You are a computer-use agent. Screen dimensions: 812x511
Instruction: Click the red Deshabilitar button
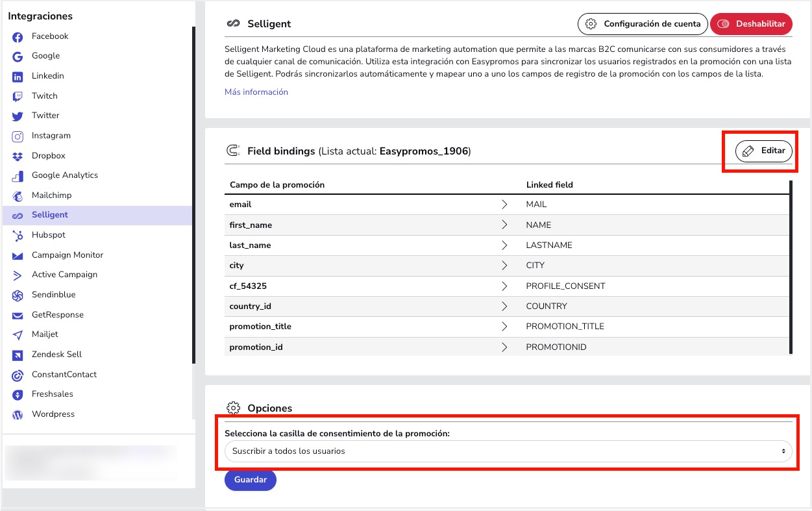(x=752, y=24)
